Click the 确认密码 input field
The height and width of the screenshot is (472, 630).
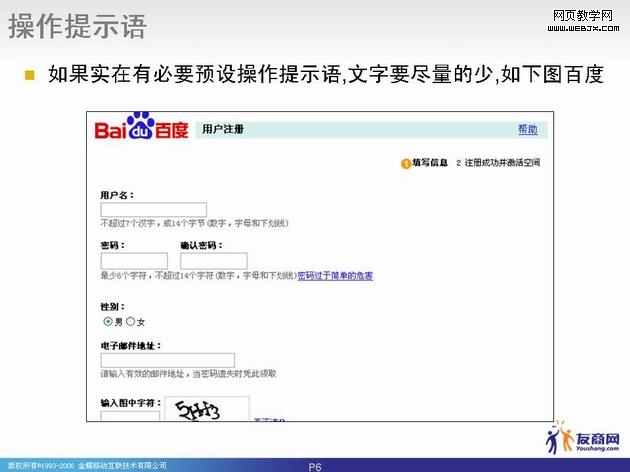pos(213,261)
